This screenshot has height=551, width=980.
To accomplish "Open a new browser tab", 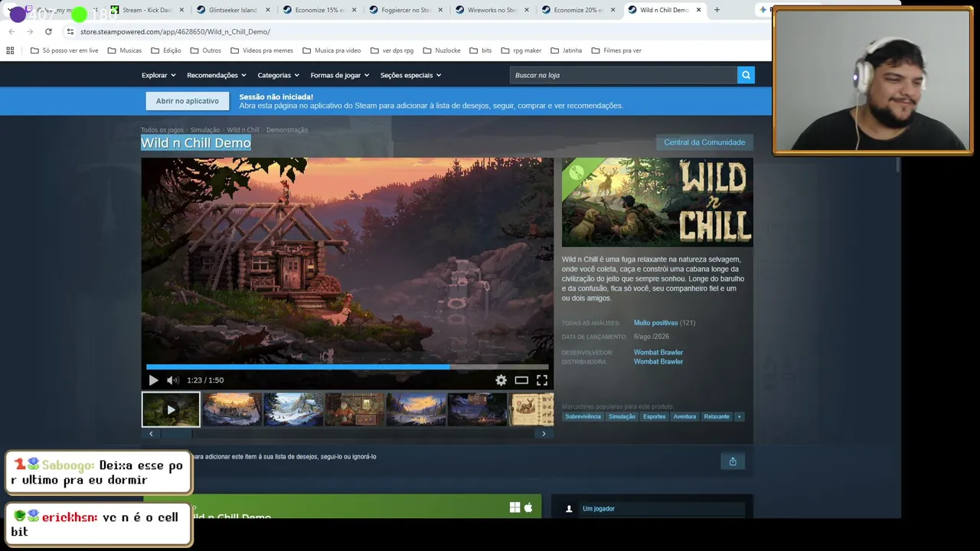I will point(717,10).
